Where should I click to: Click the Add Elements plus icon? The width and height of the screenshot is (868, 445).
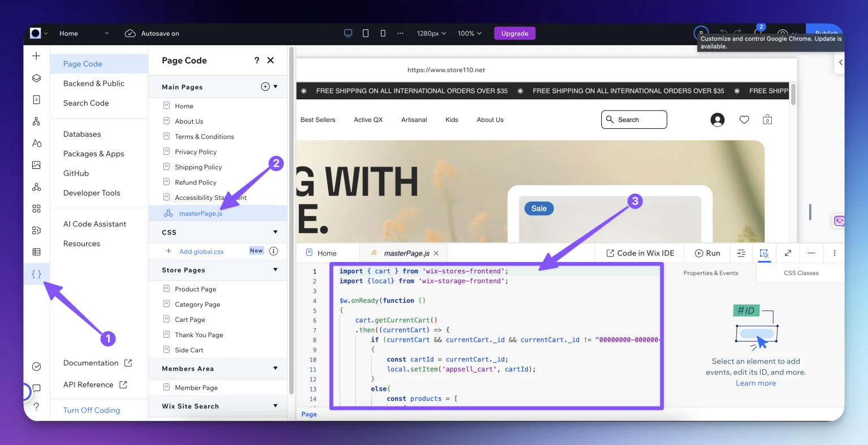36,56
